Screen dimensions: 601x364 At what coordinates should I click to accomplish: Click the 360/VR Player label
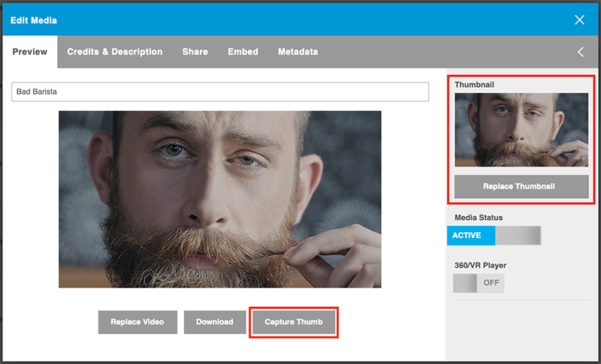480,265
